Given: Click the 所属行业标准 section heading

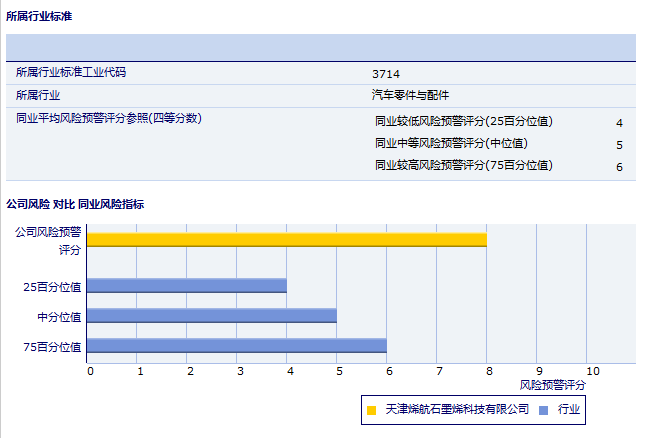Looking at the screenshot, I should tap(39, 16).
